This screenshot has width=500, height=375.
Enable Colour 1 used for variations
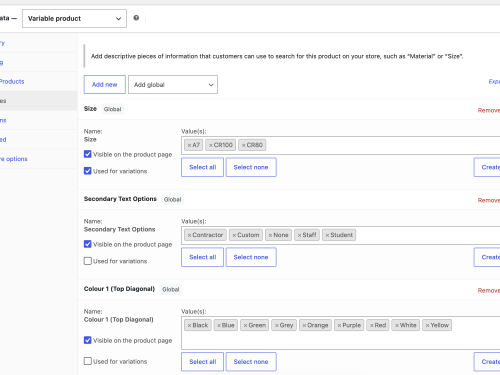88,361
